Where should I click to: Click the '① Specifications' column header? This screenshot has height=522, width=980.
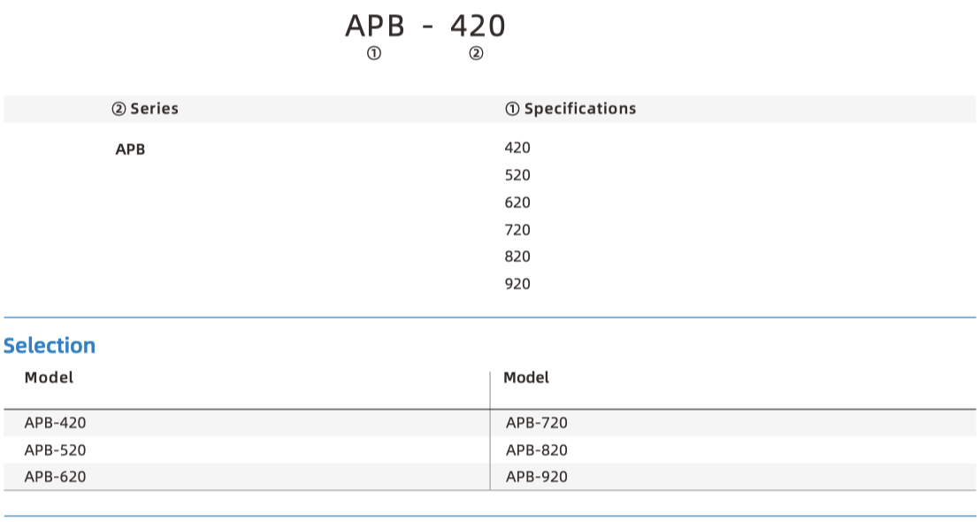point(570,109)
